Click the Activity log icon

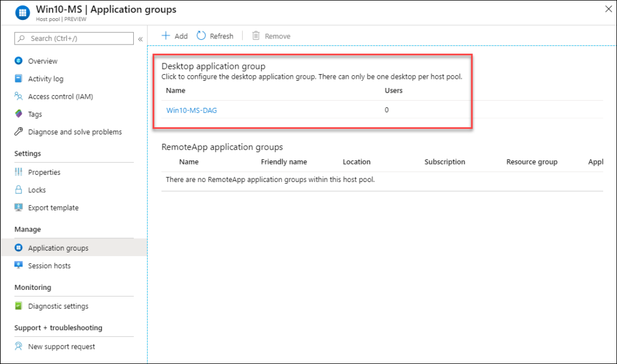(x=19, y=78)
